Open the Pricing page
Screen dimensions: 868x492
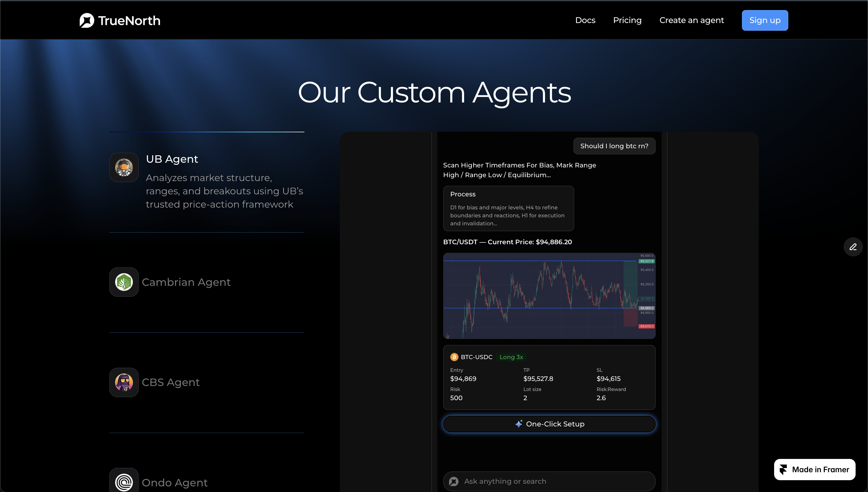pos(627,20)
